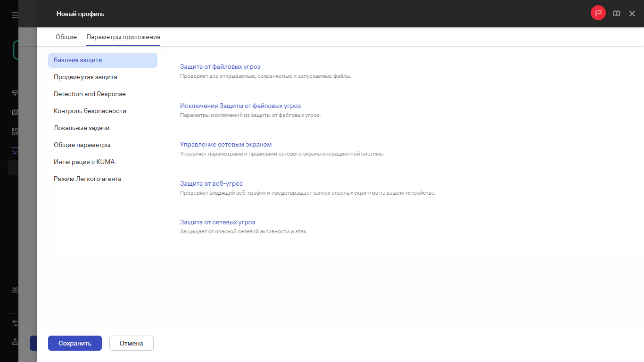Screen dimensions: 644x362
Task: Switch to the Общие tab
Action: 66,37
